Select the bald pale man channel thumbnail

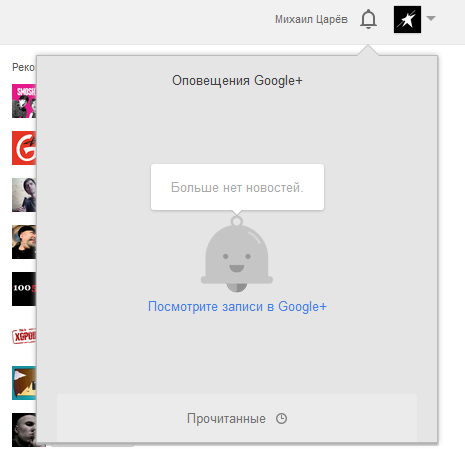pos(24,430)
